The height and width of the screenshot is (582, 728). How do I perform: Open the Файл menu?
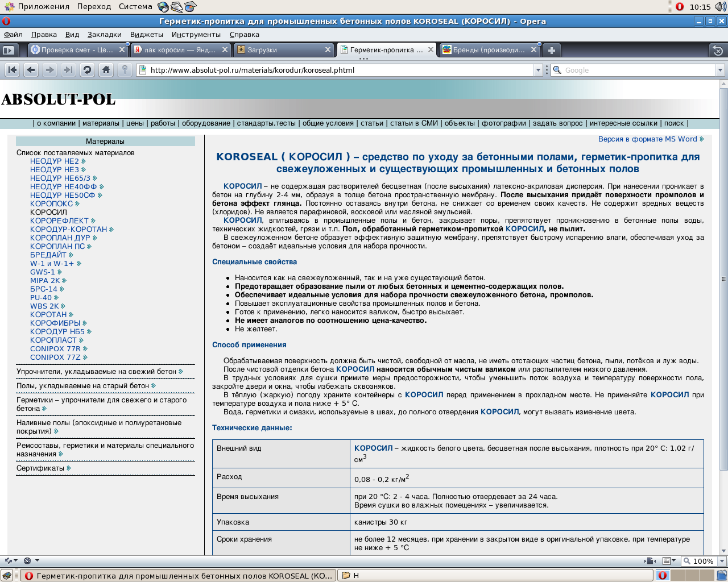(13, 35)
